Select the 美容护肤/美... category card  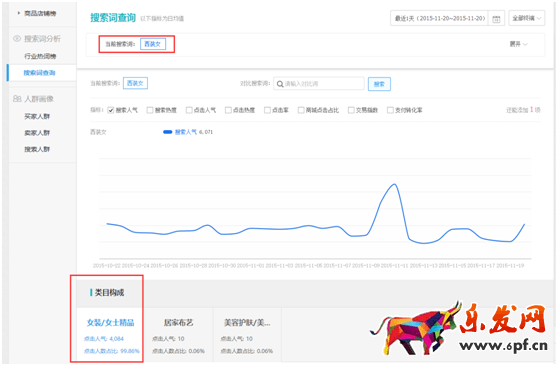click(247, 335)
